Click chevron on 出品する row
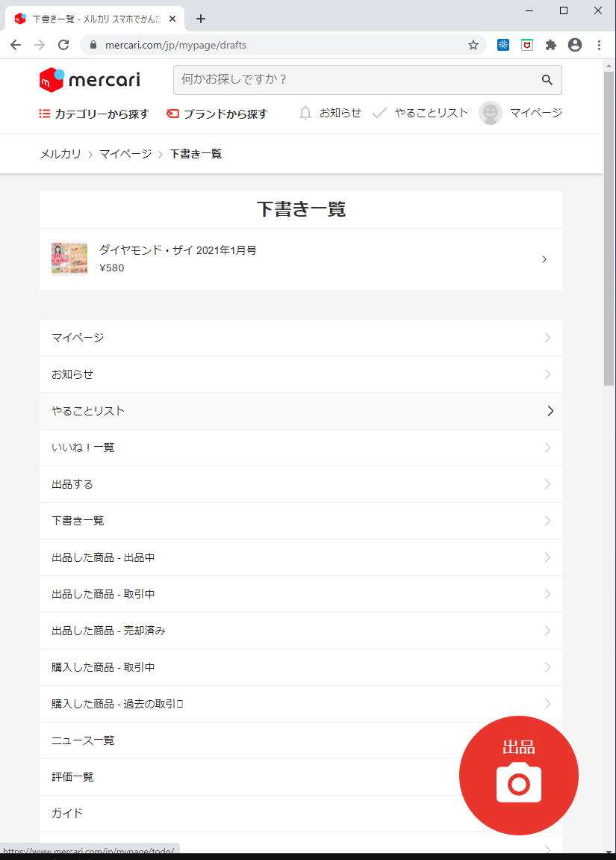Screen dimensions: 616x860 pyautogui.click(x=547, y=484)
